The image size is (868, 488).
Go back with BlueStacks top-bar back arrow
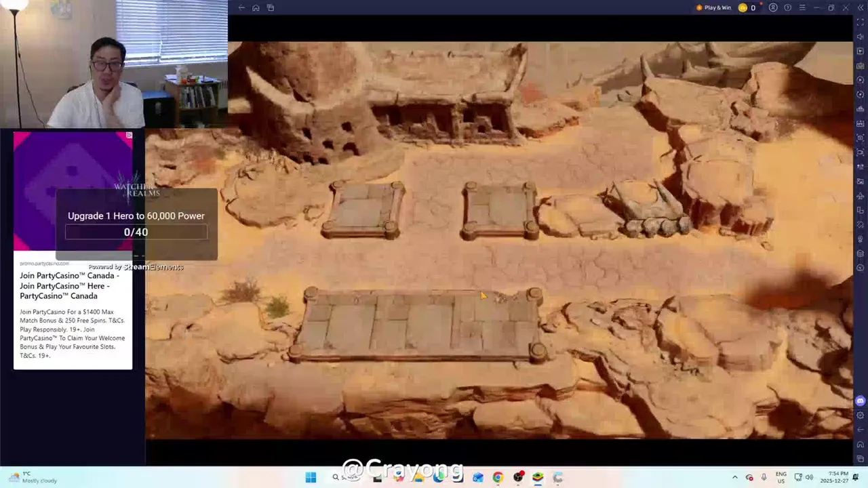coord(241,7)
